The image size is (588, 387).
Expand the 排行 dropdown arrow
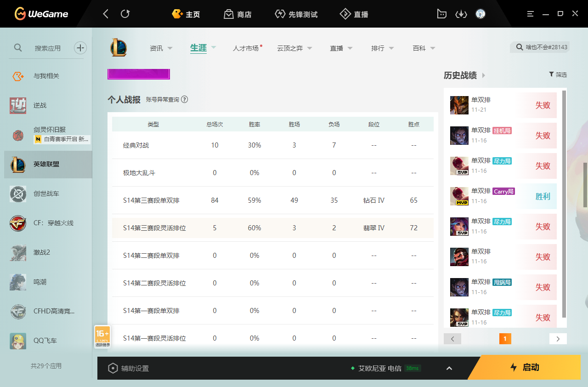coord(391,48)
